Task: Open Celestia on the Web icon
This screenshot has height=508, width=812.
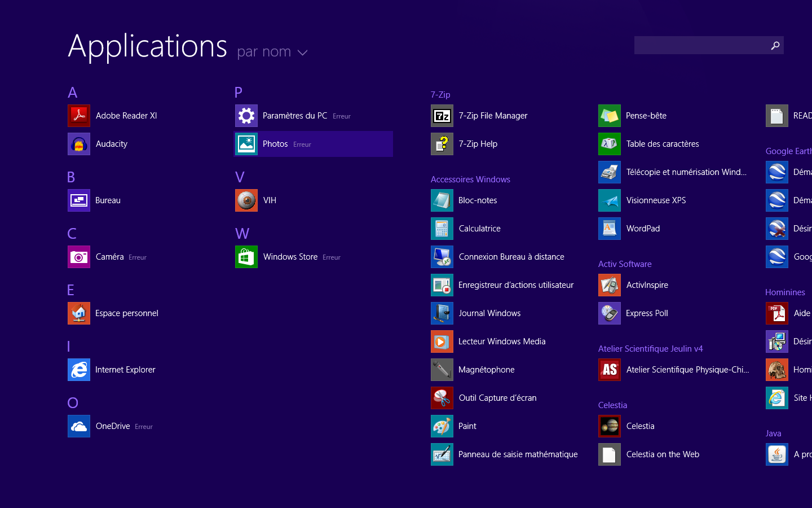Action: coord(610,454)
